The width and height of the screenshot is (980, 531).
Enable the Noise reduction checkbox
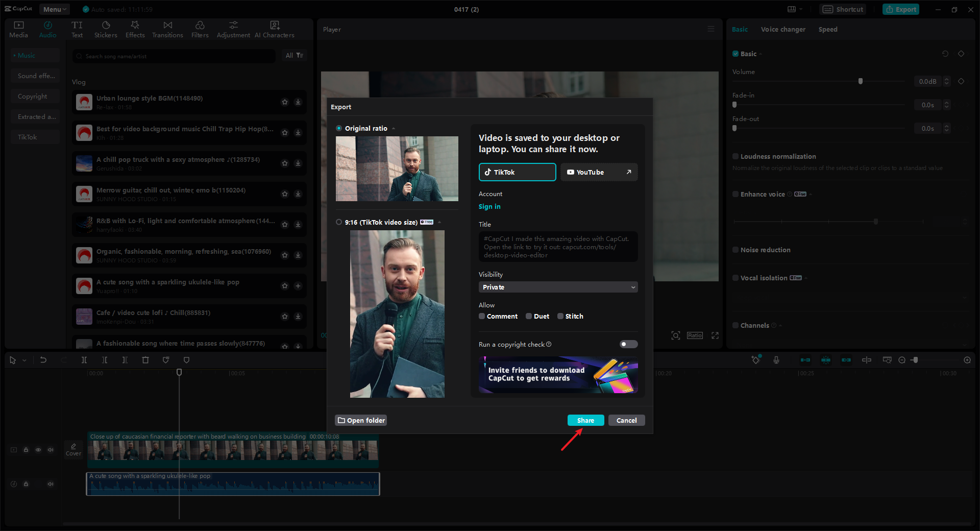(736, 250)
